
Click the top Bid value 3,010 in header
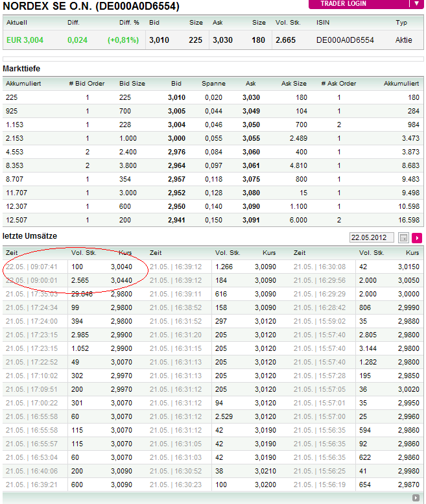click(x=159, y=40)
